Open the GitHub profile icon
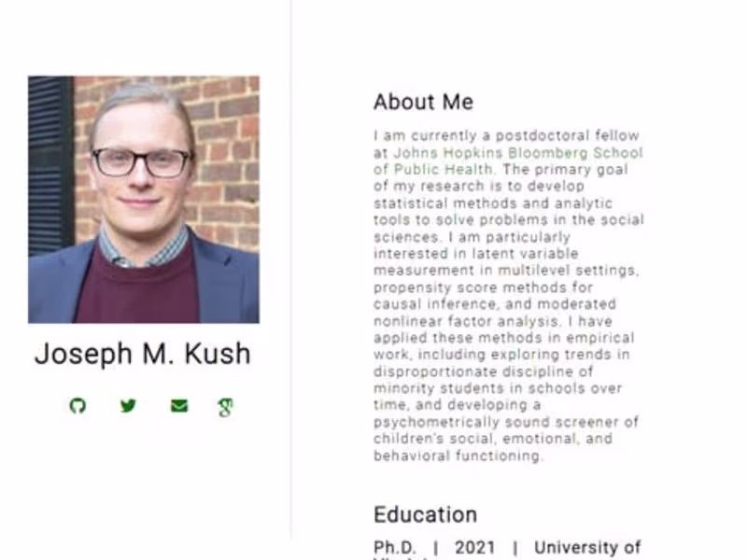The width and height of the screenshot is (747, 560). point(78,406)
